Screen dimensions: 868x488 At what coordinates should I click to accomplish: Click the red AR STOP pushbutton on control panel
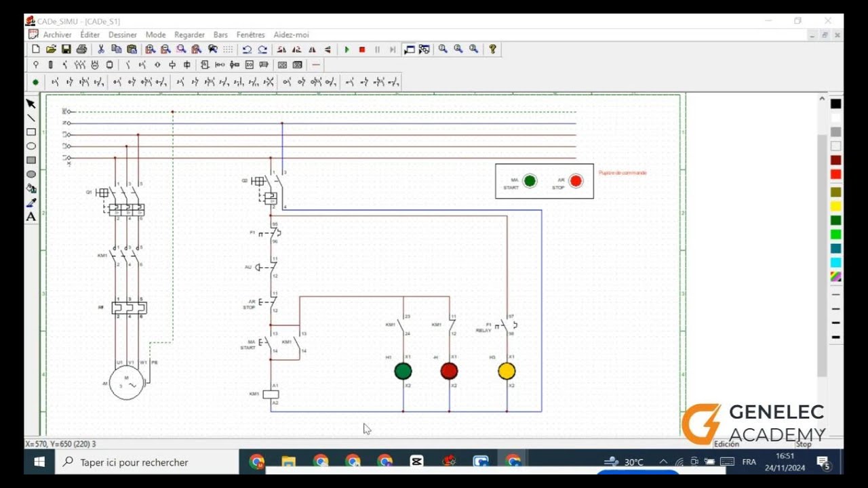576,180
